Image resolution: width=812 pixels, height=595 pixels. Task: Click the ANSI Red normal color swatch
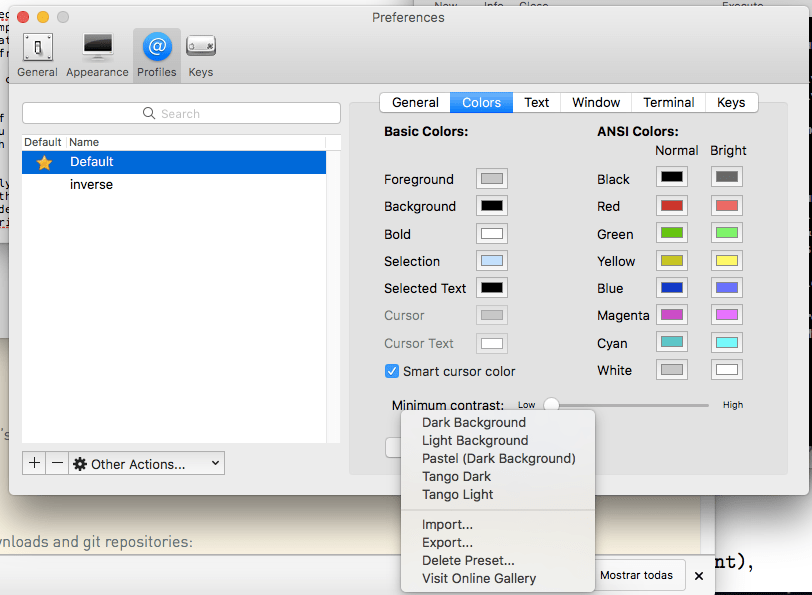pos(672,206)
